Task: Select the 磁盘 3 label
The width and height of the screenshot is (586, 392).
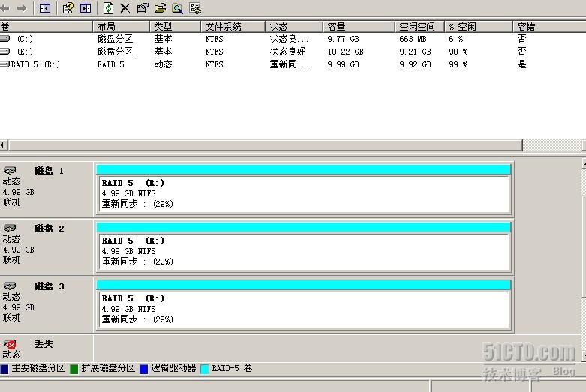Action: point(49,286)
